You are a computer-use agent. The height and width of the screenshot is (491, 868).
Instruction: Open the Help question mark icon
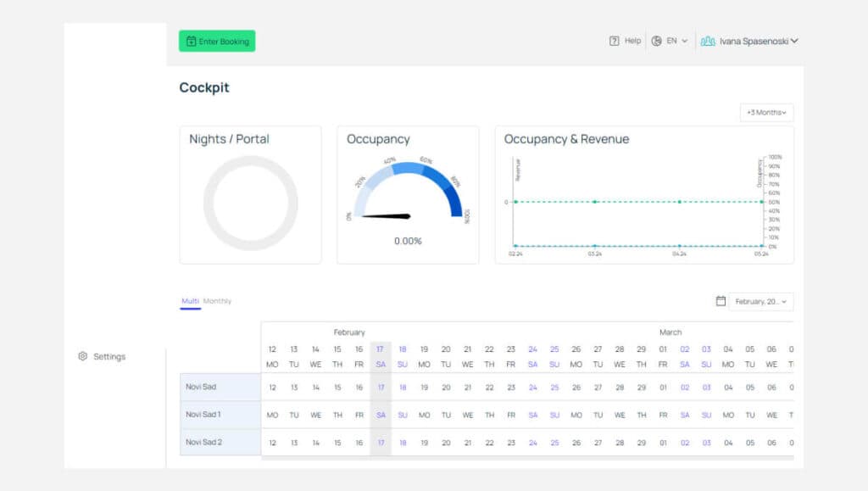click(x=614, y=41)
